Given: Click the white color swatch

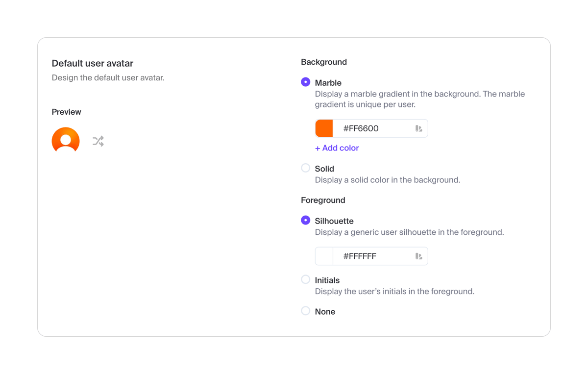Looking at the screenshot, I should [x=324, y=256].
